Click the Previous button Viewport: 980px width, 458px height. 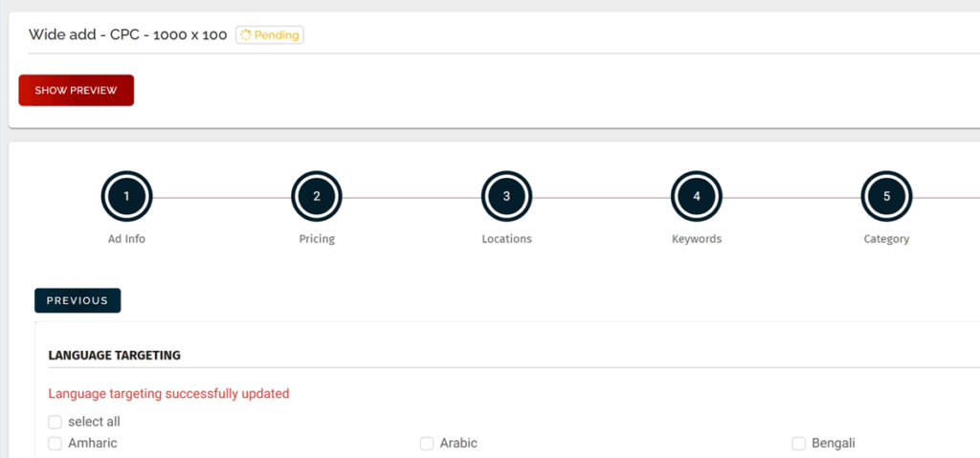[x=78, y=300]
